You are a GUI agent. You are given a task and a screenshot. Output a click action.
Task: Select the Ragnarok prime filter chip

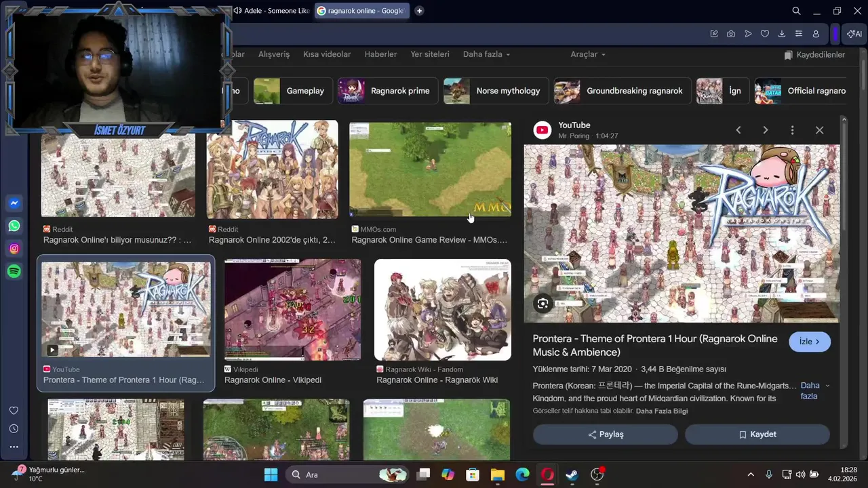(x=388, y=91)
